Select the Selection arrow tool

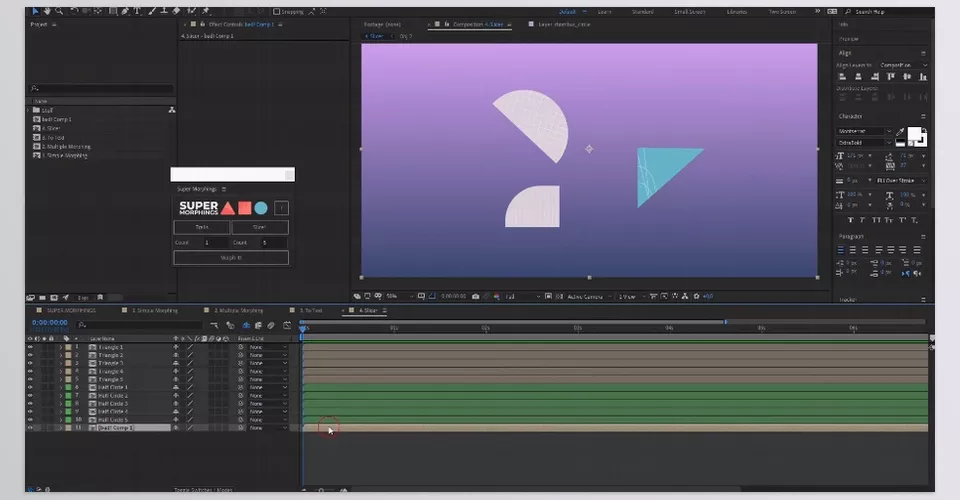tap(35, 11)
